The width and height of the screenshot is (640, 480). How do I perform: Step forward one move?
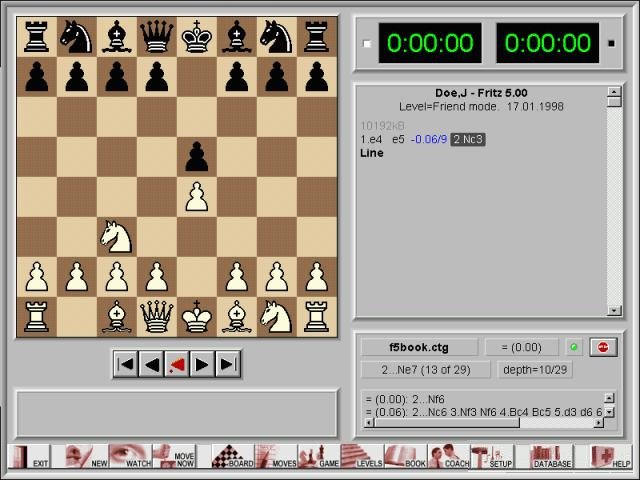[202, 364]
